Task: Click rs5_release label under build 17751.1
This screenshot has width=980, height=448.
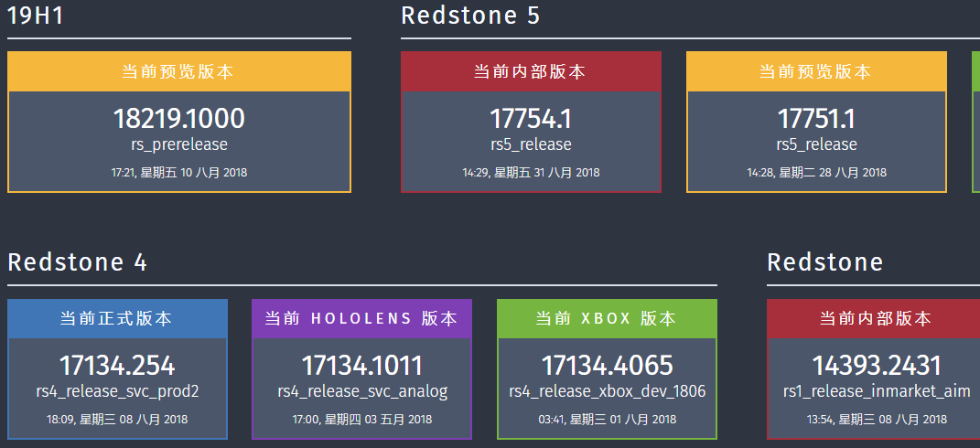Action: click(x=816, y=145)
